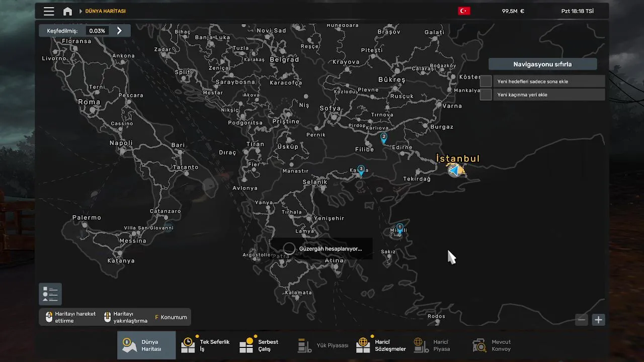The height and width of the screenshot is (362, 644).
Task: Open the Serbest Çalış tab
Action: coord(264,345)
